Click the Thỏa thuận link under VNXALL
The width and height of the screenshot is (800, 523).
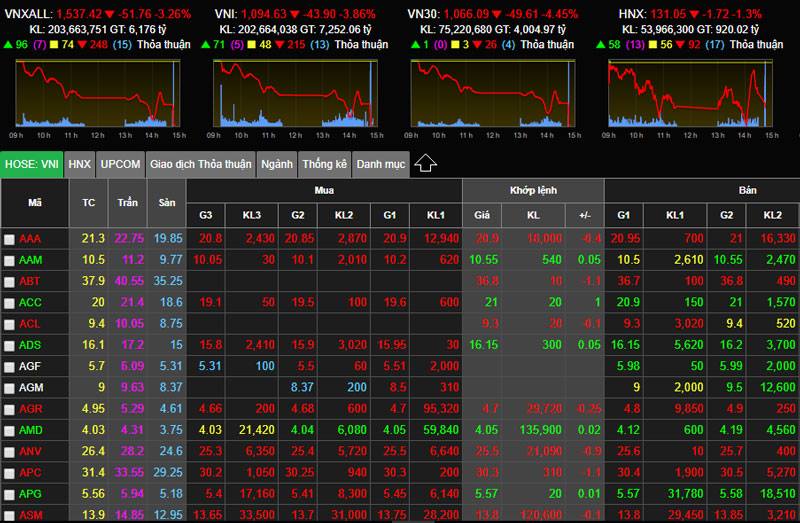click(x=164, y=44)
